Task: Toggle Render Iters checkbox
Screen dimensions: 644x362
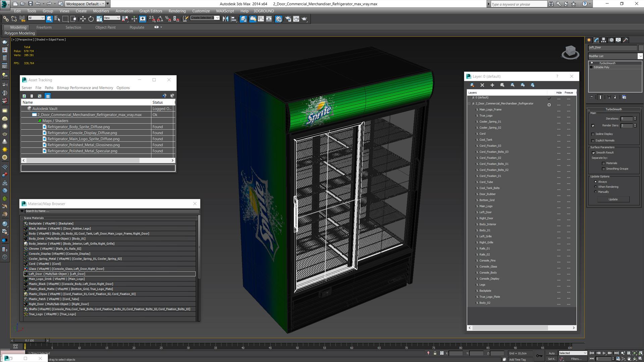Action: tap(593, 126)
